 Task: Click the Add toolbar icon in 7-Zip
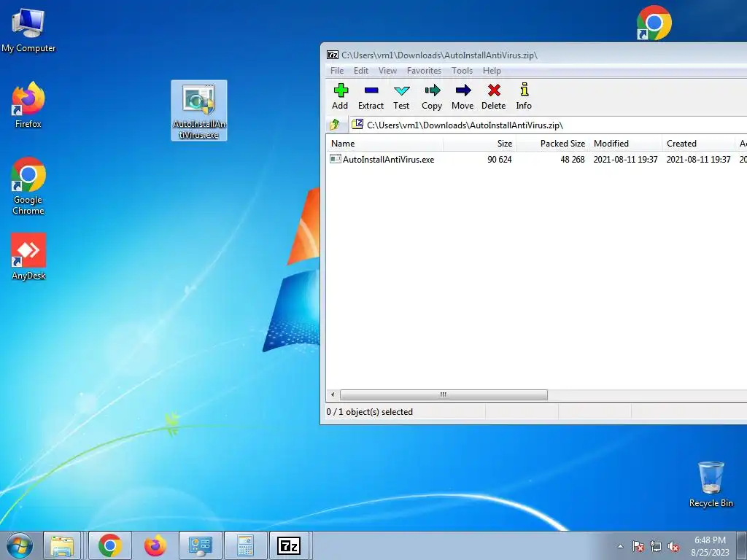click(340, 97)
